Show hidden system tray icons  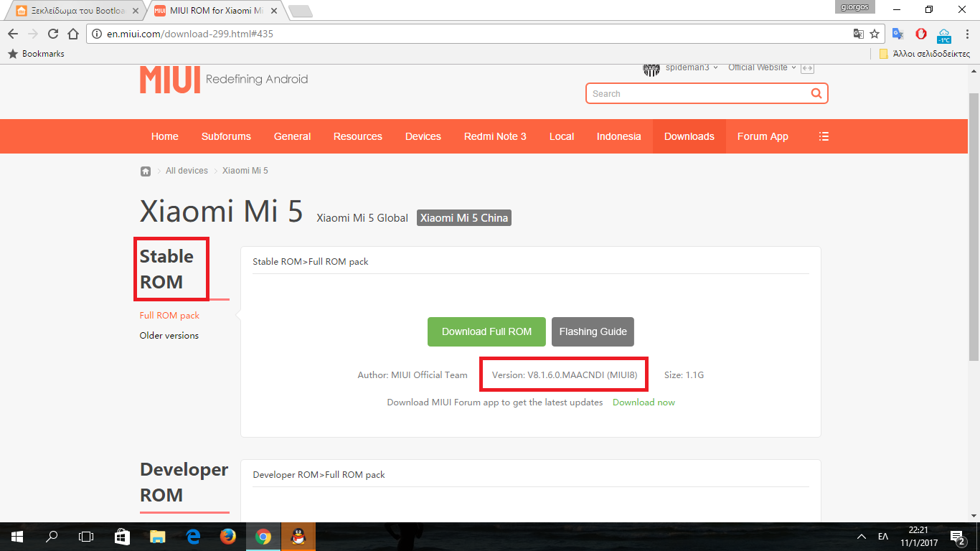[862, 536]
